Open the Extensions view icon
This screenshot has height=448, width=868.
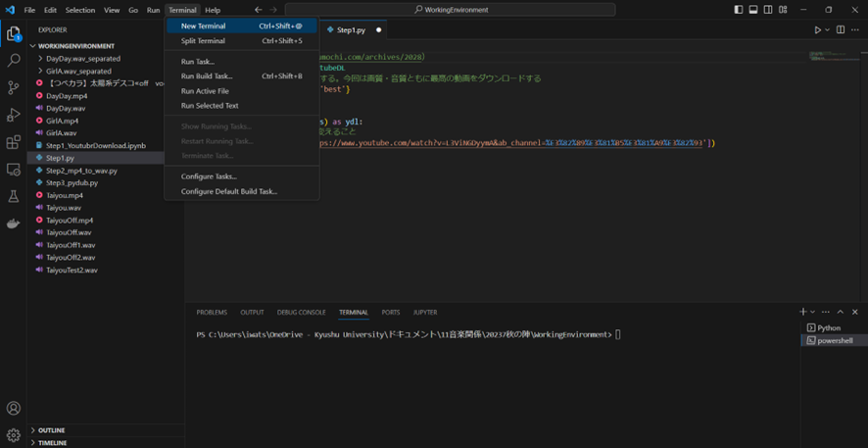(14, 142)
